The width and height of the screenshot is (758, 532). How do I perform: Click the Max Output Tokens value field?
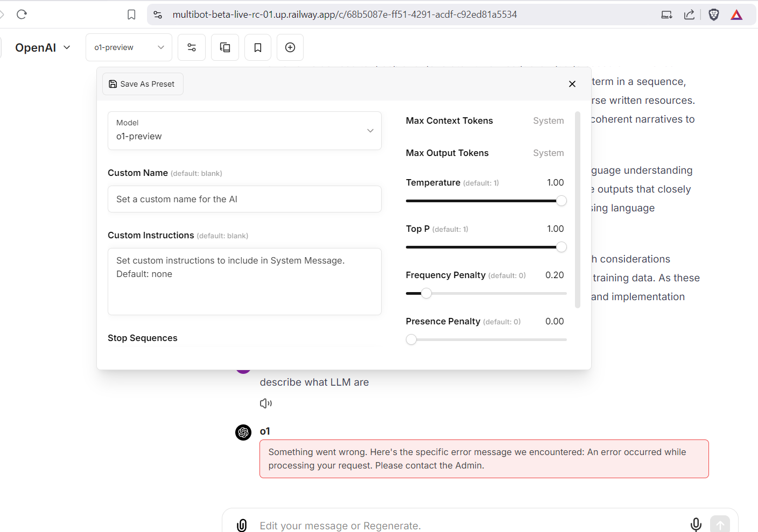click(549, 153)
